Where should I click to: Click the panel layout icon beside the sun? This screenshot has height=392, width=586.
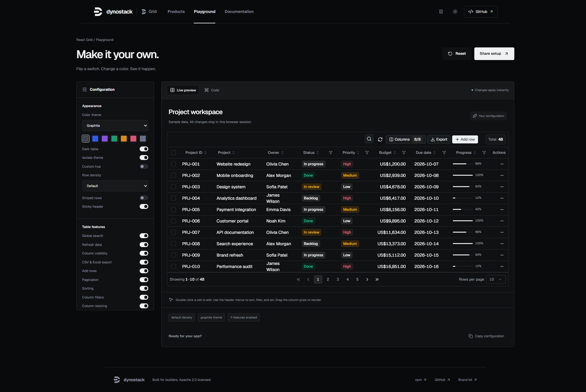pyautogui.click(x=441, y=12)
